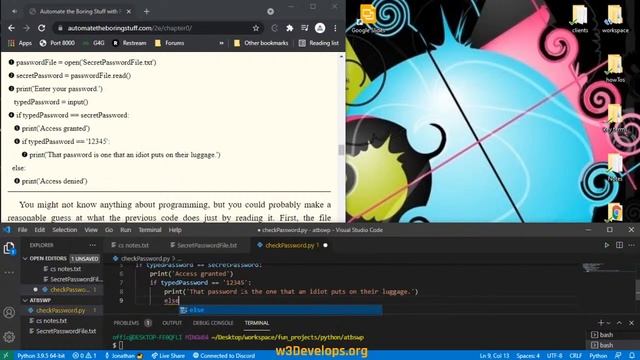Select checkPassword.py in the ATBSWP file tree

60,310
